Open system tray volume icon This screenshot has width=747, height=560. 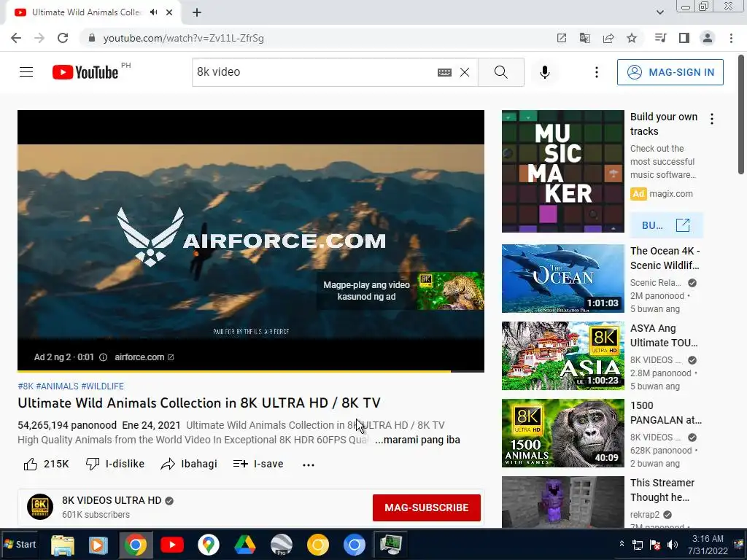click(672, 545)
